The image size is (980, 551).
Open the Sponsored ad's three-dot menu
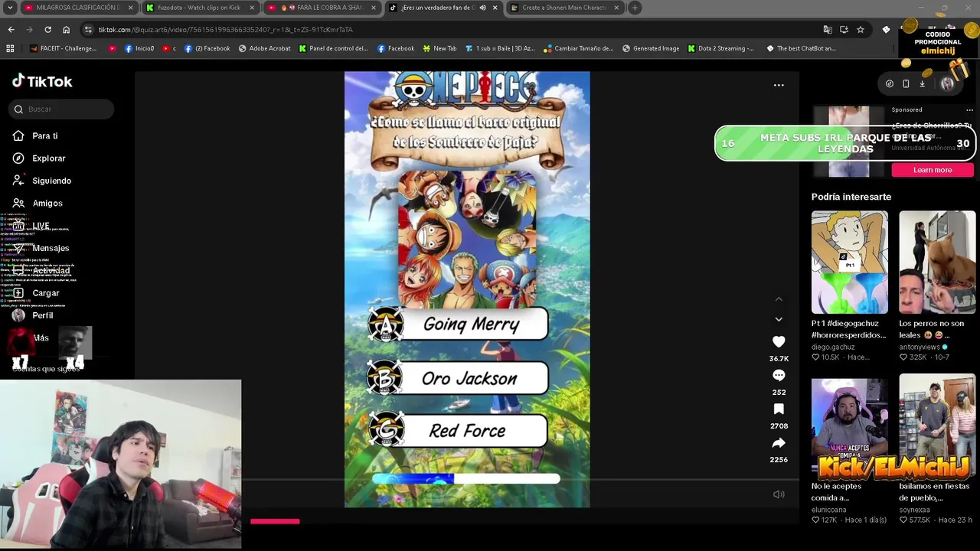[x=969, y=110]
